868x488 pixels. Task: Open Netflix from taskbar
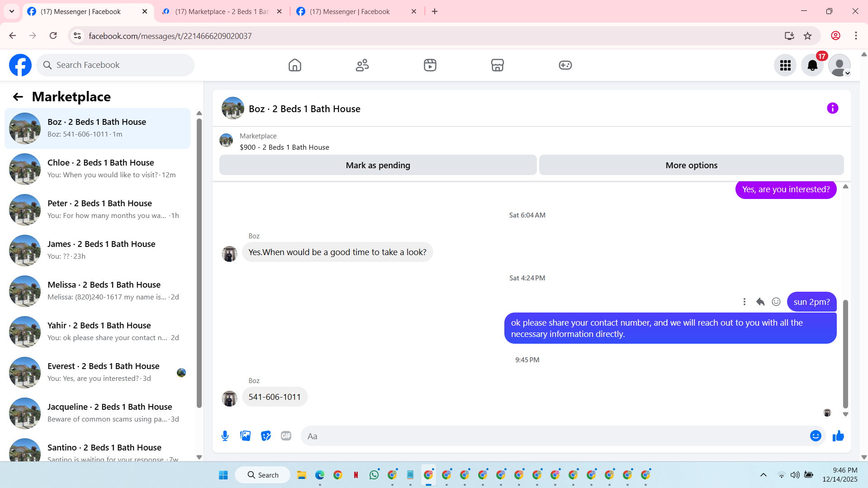[x=356, y=475]
